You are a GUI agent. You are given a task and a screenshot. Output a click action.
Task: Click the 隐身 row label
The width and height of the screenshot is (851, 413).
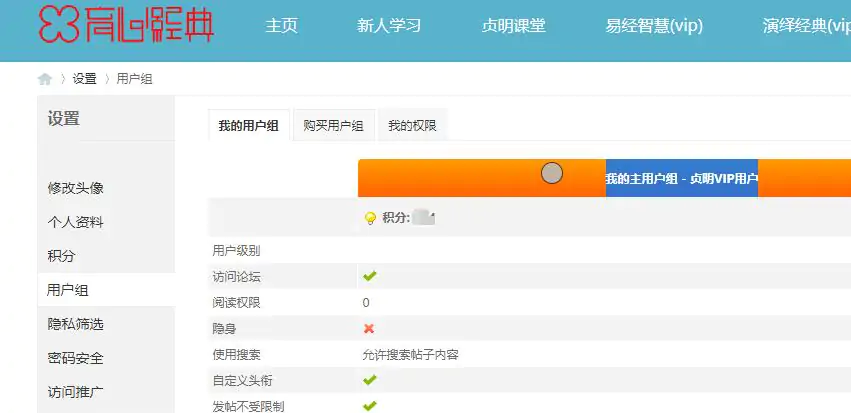pos(224,329)
